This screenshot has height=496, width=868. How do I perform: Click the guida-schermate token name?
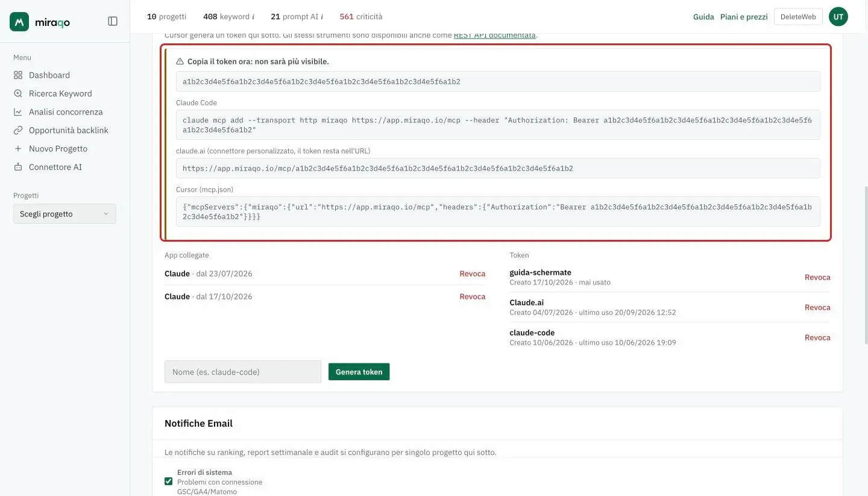[540, 272]
